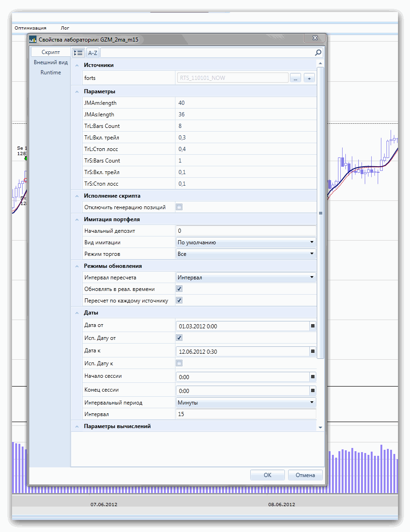The width and height of the screenshot is (410, 532).
Task: Open the Лог tab in main window
Action: (x=65, y=28)
